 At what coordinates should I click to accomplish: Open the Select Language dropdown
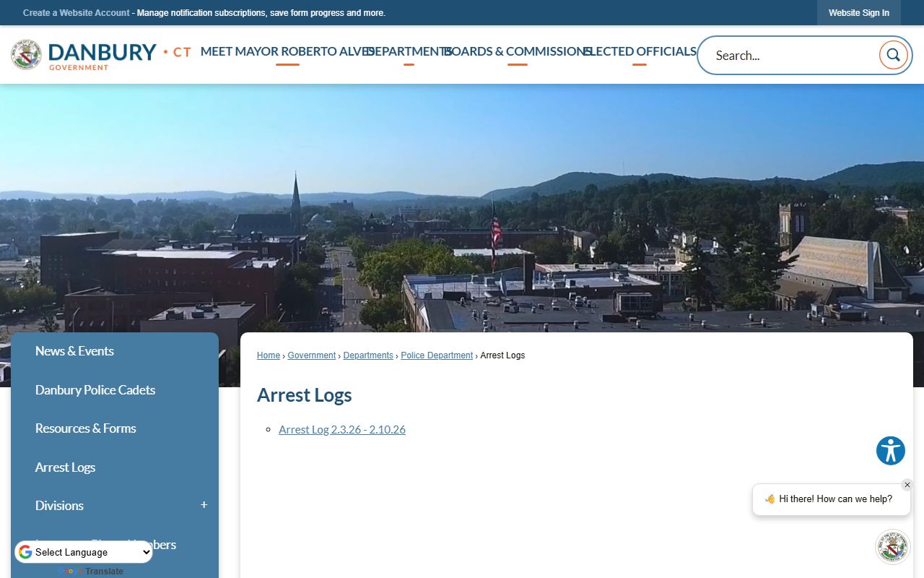[x=84, y=553]
